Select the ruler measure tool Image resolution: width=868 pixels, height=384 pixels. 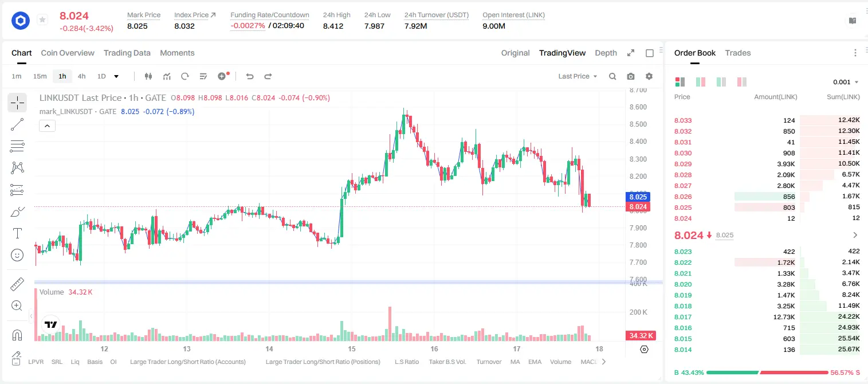(17, 284)
